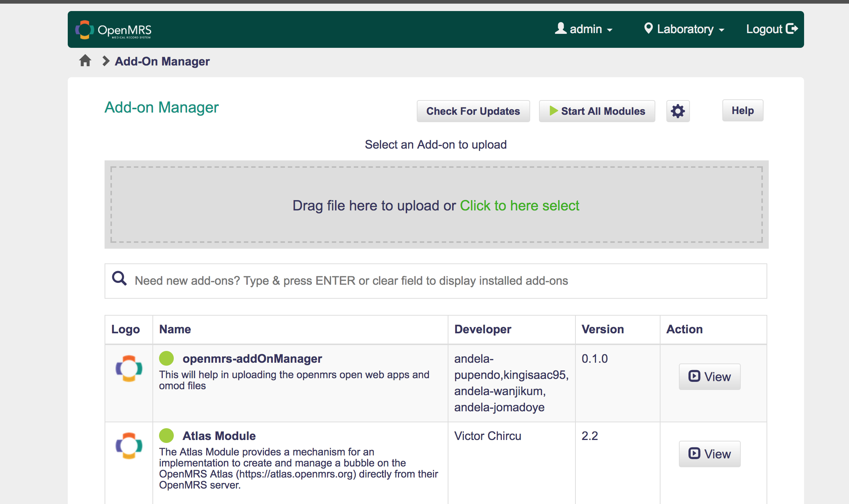Click the Add-on Manager page heading
Viewport: 849px width, 504px height.
coord(162,107)
